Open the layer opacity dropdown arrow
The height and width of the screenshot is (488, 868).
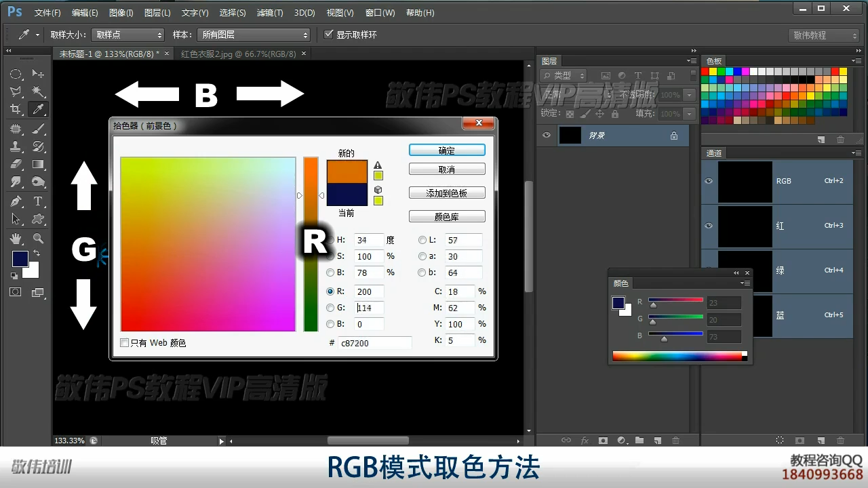689,96
